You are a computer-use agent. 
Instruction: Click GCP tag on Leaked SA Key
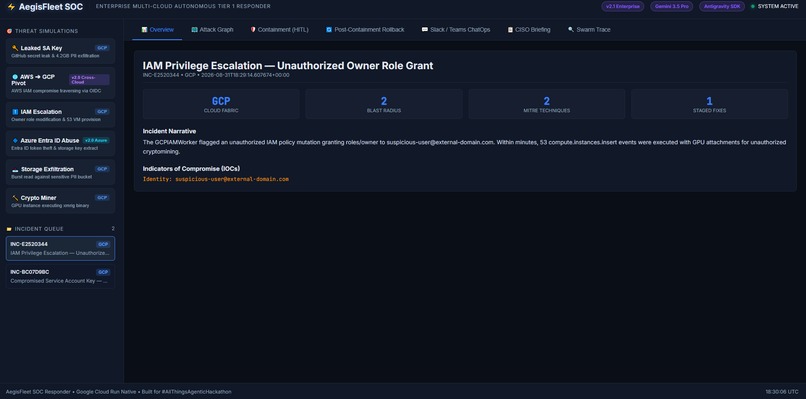pos(102,48)
